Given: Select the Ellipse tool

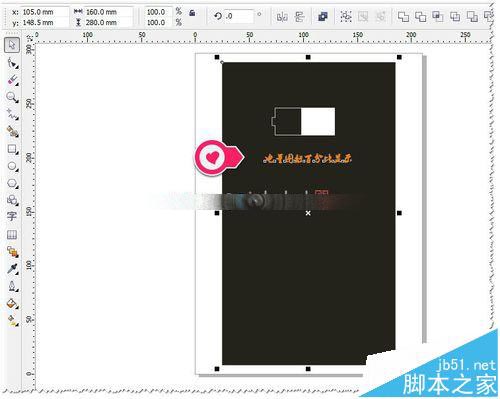Looking at the screenshot, I should [12, 166].
